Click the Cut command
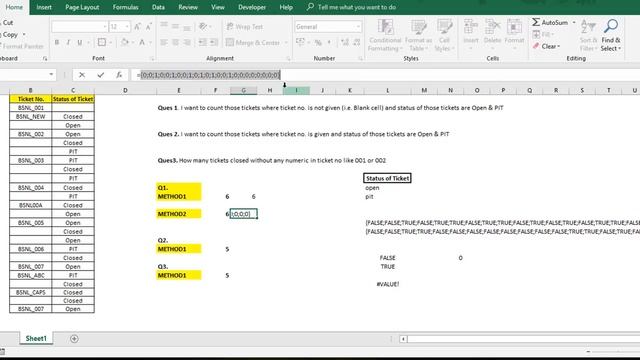 (x=8, y=22)
